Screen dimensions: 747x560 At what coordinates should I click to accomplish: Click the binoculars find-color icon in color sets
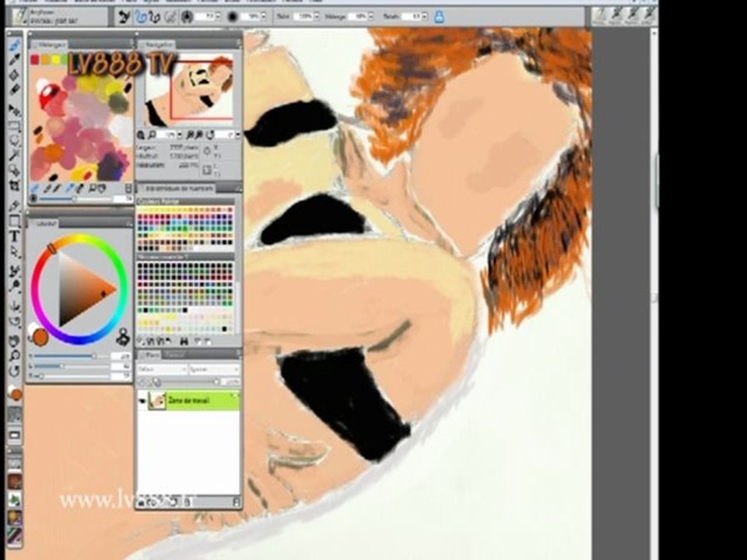pyautogui.click(x=184, y=341)
